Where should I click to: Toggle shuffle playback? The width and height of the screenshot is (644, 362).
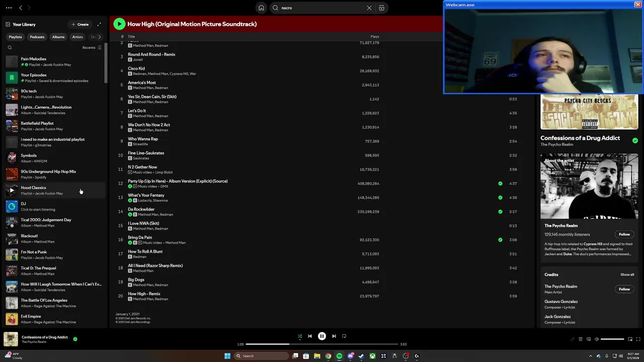coord(300,336)
